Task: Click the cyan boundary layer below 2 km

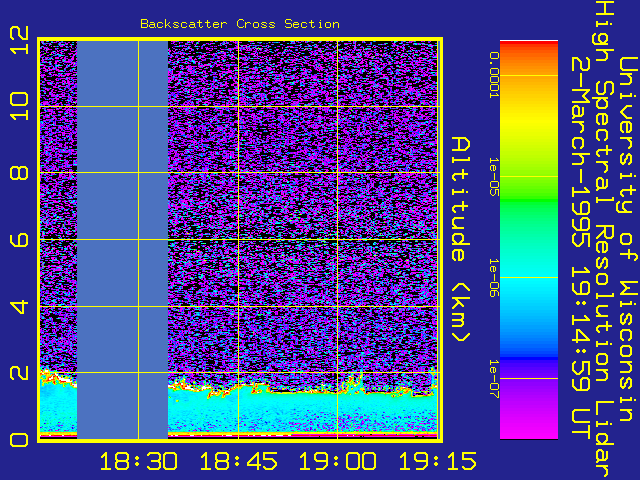Action: (x=302, y=410)
